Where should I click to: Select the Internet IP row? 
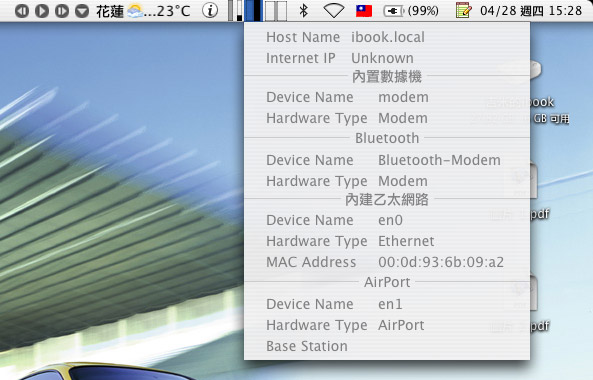[x=387, y=58]
